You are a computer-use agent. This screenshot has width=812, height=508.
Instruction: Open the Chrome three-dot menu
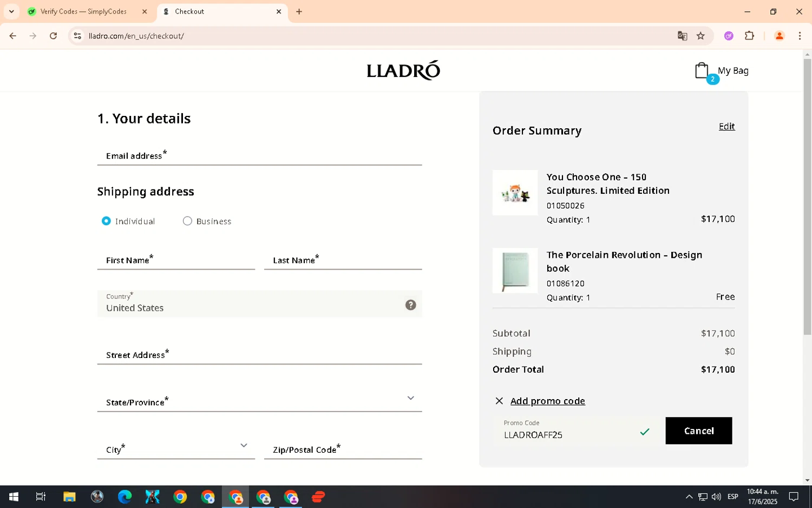click(800, 36)
